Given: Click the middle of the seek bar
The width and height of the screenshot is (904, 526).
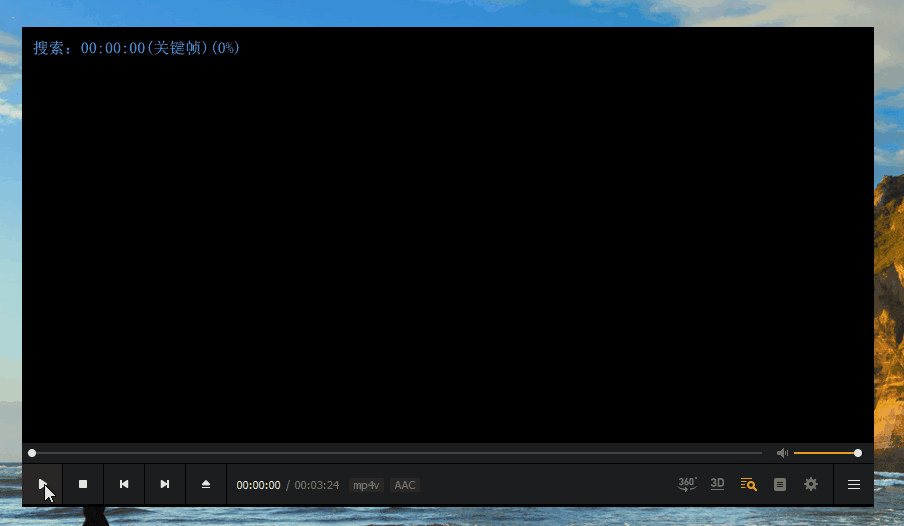Looking at the screenshot, I should pyautogui.click(x=397, y=453).
